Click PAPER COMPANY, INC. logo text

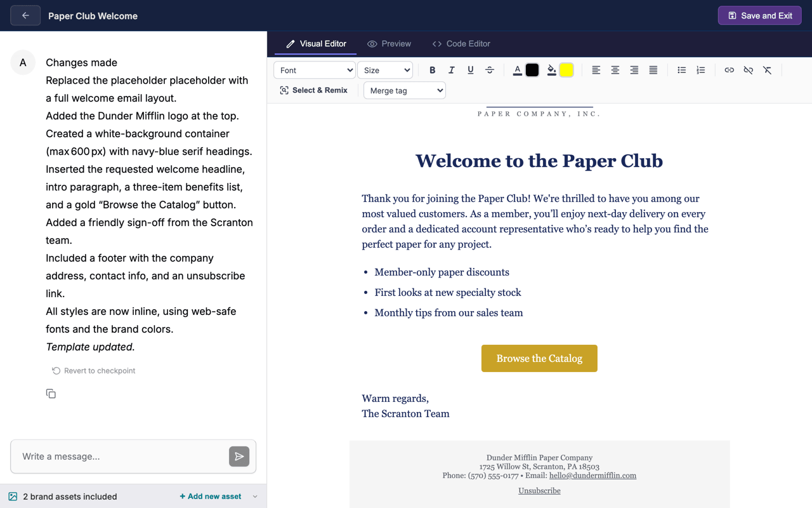(539, 114)
